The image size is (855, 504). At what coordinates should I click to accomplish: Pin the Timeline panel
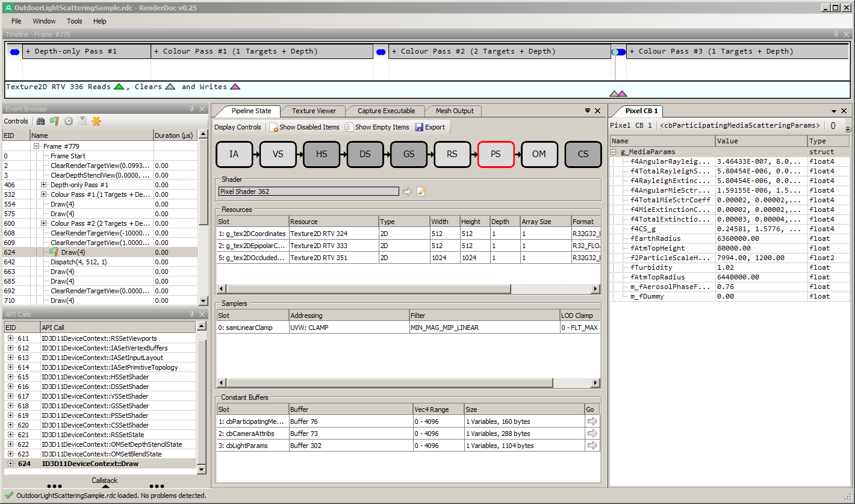(836, 34)
